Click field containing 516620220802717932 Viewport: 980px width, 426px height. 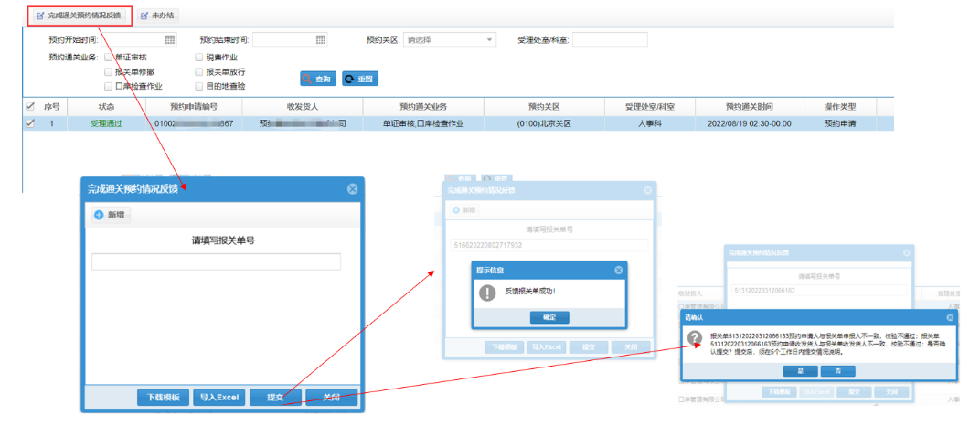(x=549, y=245)
